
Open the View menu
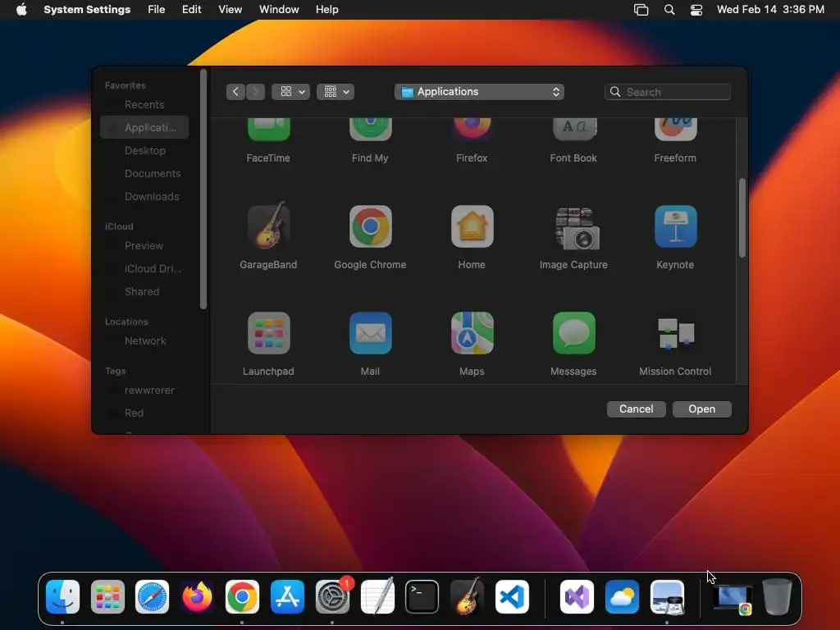230,10
